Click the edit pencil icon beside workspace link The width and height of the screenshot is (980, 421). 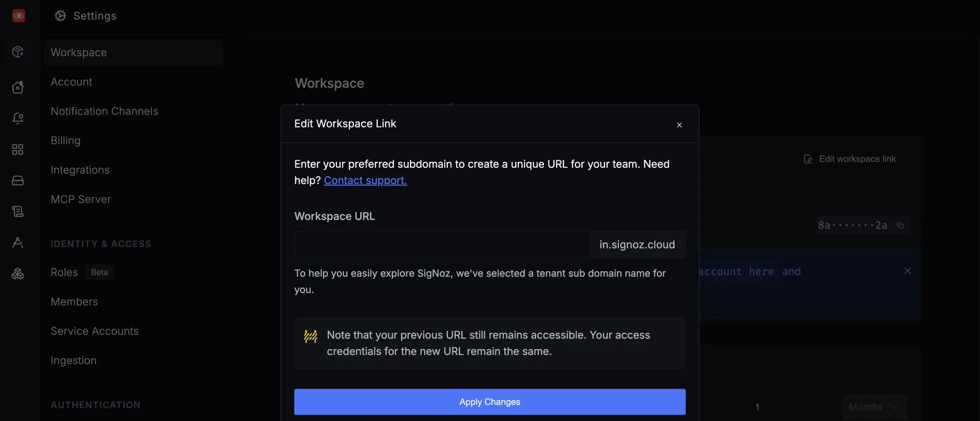[808, 159]
